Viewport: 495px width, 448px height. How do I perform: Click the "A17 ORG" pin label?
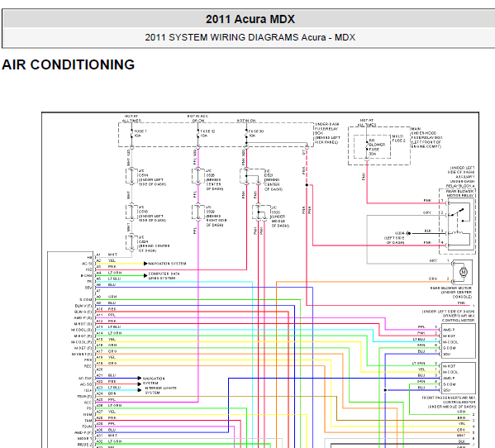point(107,351)
